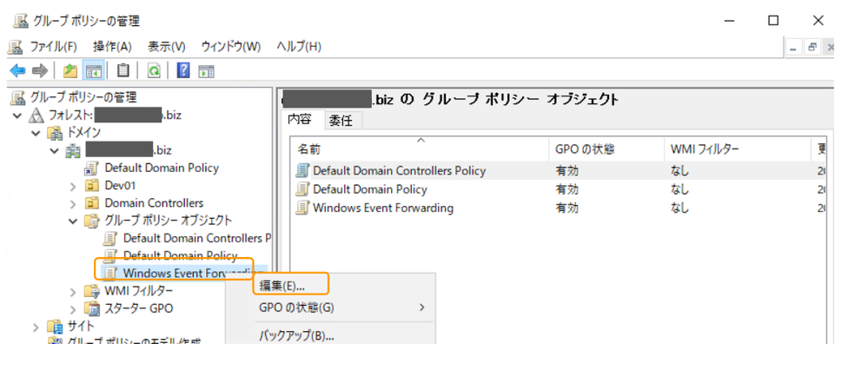Expand the サイト node
The width and height of the screenshot is (868, 370).
pyautogui.click(x=36, y=327)
